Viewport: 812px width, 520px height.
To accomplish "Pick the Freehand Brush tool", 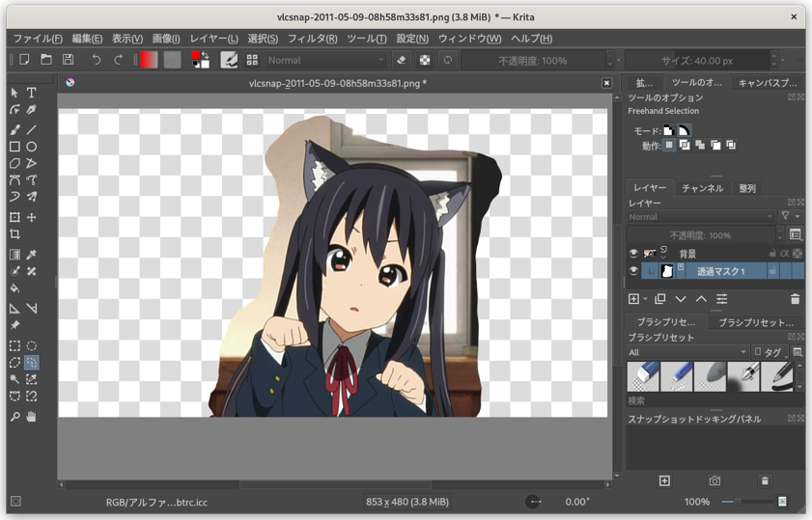I will click(14, 129).
